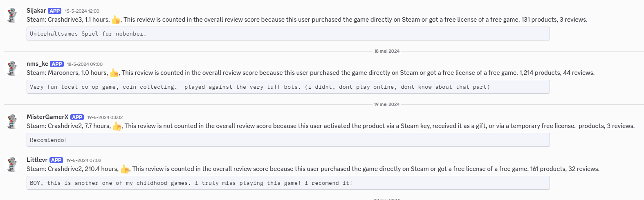
Task: Click timestamp 15-5-2024 12:00
Action: point(82,11)
